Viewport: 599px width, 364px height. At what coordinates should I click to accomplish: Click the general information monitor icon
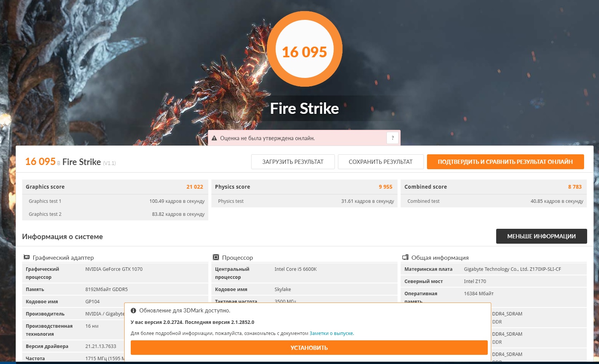405,257
